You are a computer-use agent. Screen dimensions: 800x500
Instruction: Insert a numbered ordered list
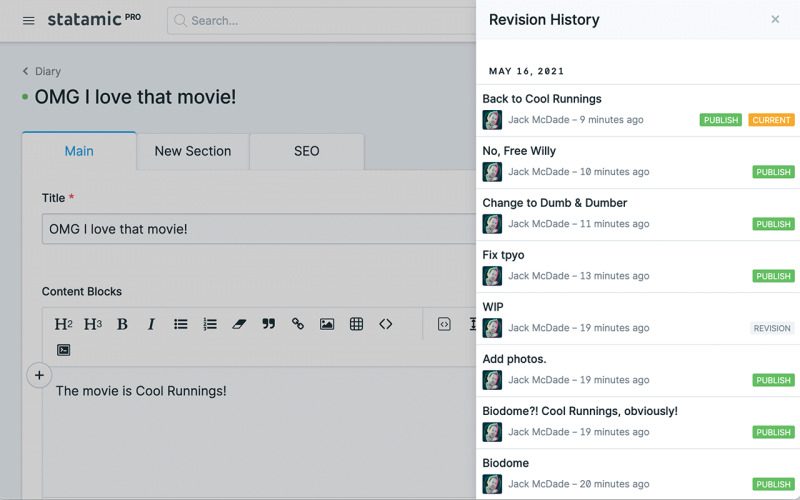(210, 324)
